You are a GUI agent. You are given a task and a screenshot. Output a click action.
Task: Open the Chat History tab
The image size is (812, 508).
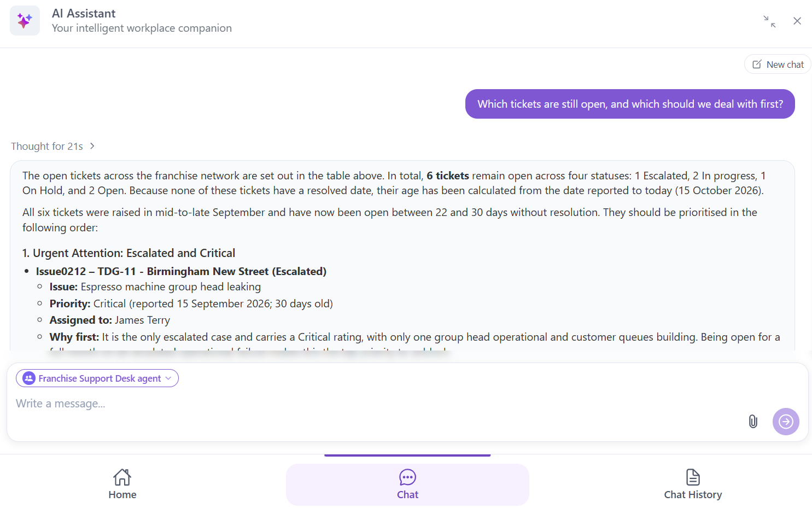(693, 484)
